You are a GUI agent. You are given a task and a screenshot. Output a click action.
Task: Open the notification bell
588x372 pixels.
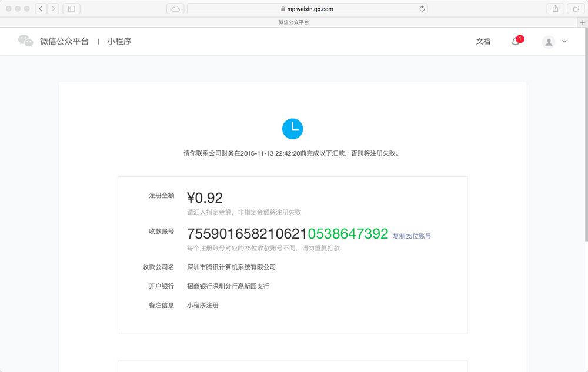(x=516, y=41)
